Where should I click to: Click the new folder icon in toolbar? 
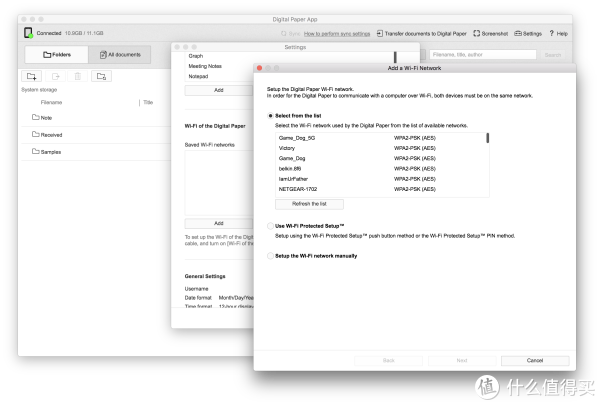point(32,76)
